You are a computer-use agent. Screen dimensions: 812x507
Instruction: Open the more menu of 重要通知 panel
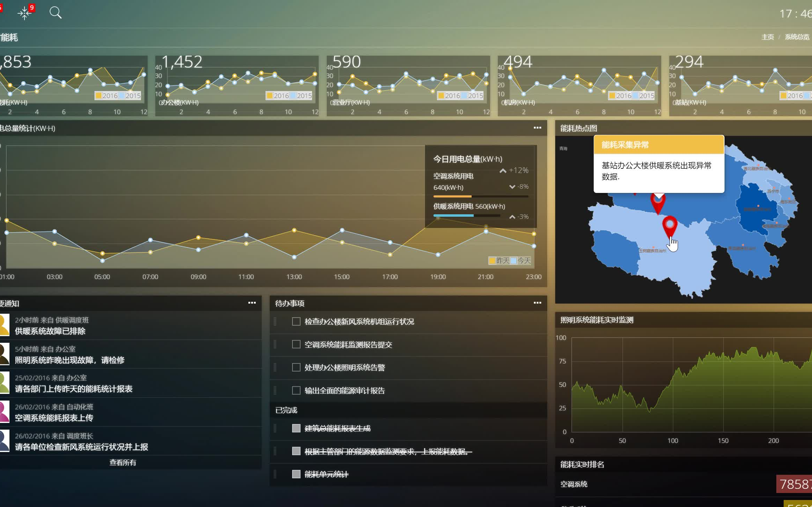click(252, 303)
